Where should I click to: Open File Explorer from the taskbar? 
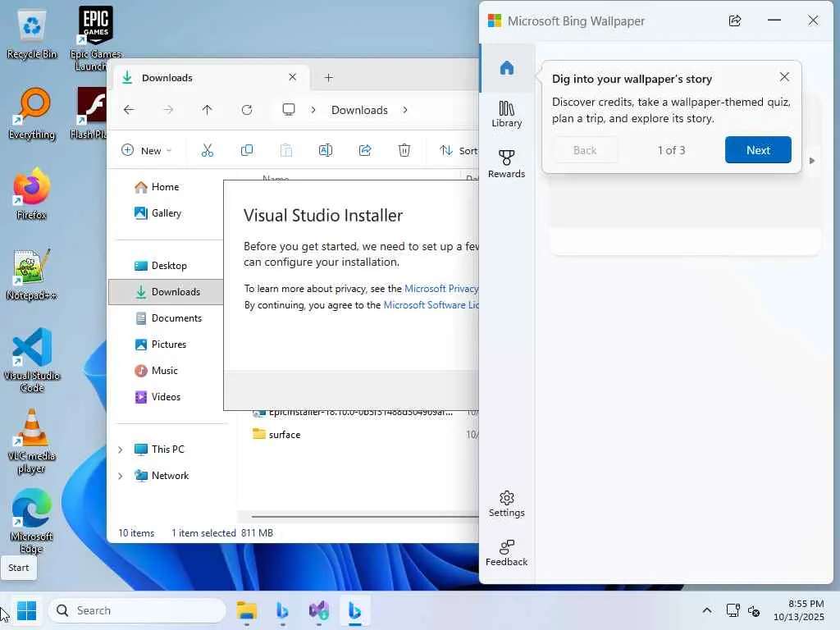(x=247, y=610)
